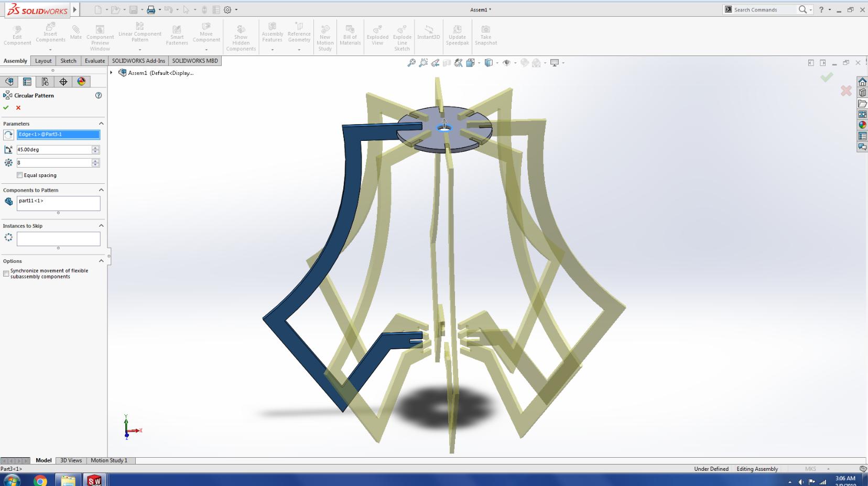The height and width of the screenshot is (486, 868).
Task: Create an Exploded View
Action: (377, 35)
